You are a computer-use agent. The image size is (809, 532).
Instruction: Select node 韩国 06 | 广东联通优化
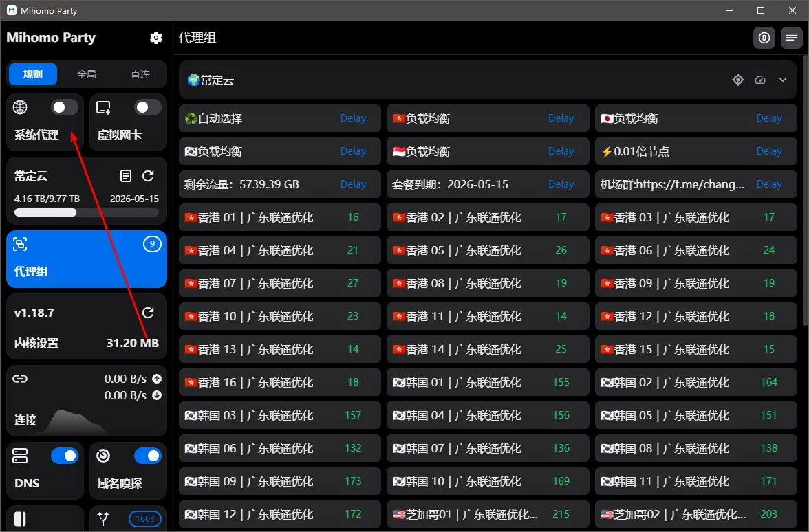pyautogui.click(x=279, y=448)
